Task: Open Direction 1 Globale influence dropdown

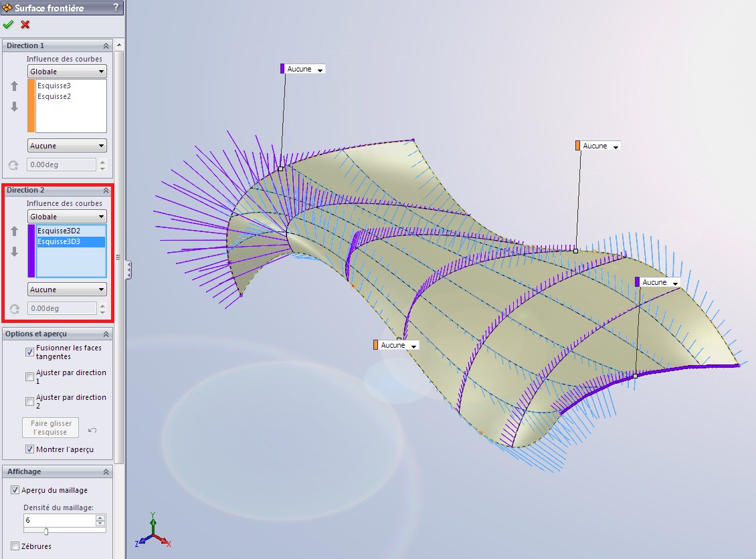Action: click(x=67, y=72)
